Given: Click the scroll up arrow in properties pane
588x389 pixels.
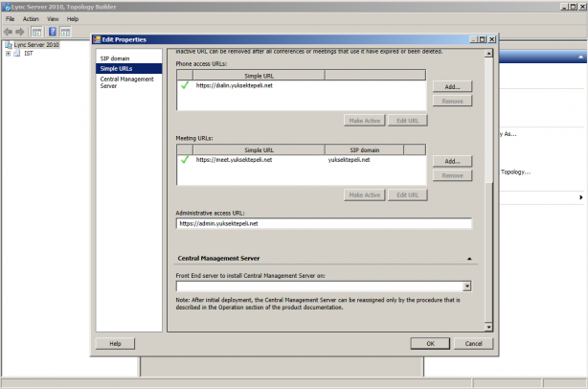Looking at the screenshot, I should 488,54.
